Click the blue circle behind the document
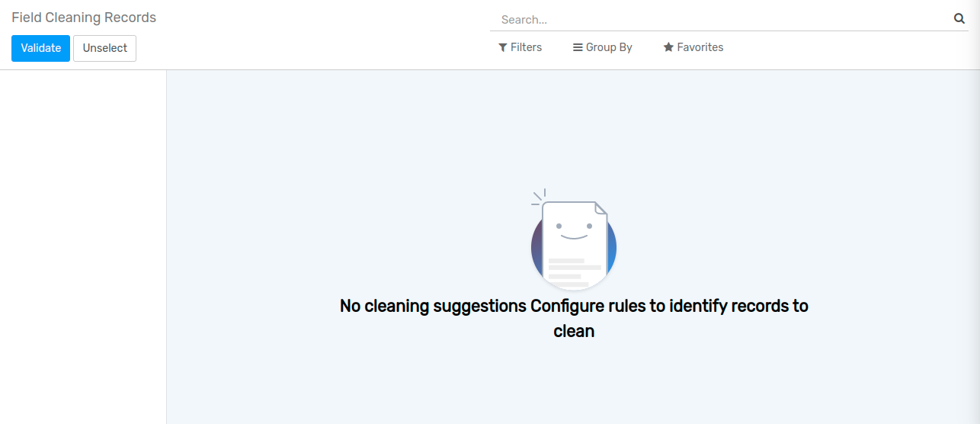The height and width of the screenshot is (424, 980). [x=611, y=248]
